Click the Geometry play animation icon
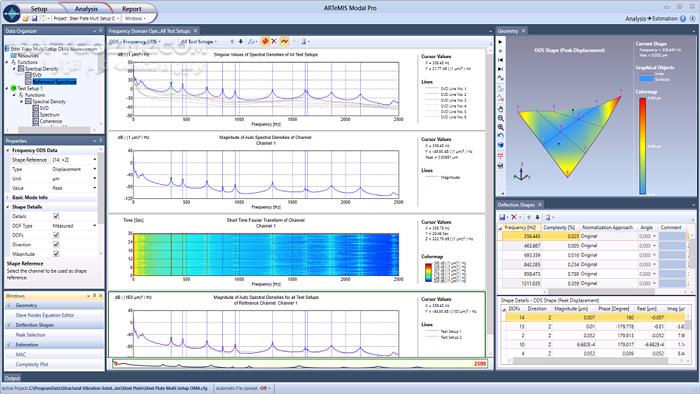This screenshot has height=394, width=700. (500, 42)
